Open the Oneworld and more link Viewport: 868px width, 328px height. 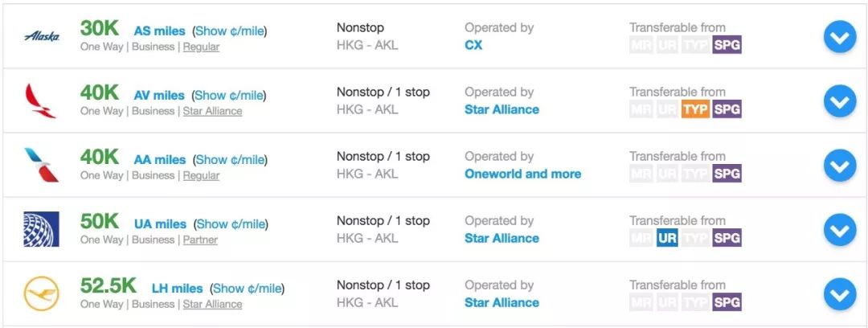tap(523, 174)
